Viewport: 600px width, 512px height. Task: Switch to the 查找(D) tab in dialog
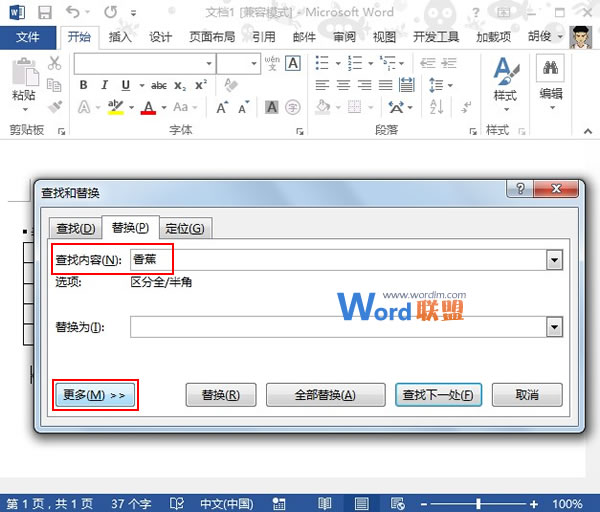(x=75, y=228)
